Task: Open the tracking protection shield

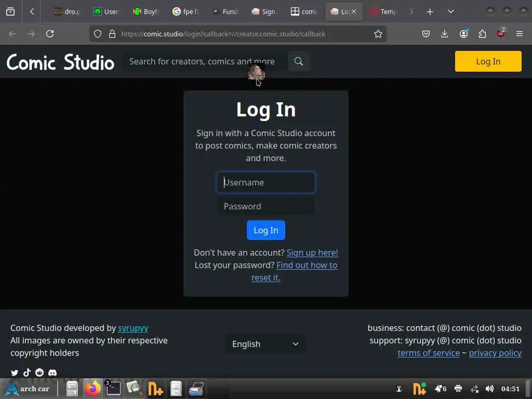Action: pyautogui.click(x=98, y=34)
